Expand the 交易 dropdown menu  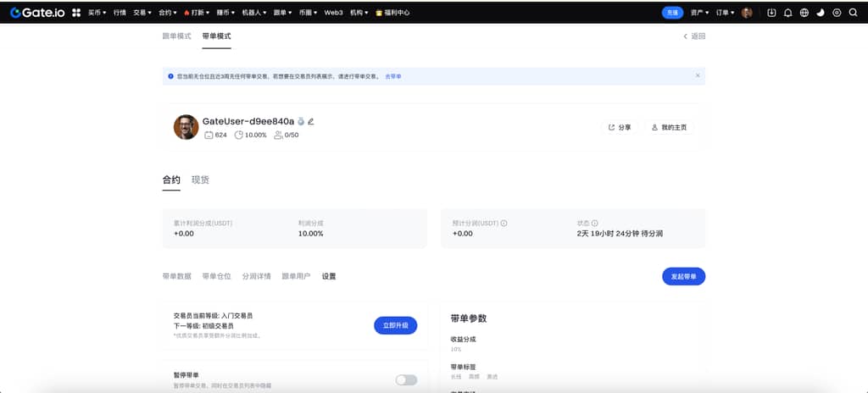tap(142, 13)
